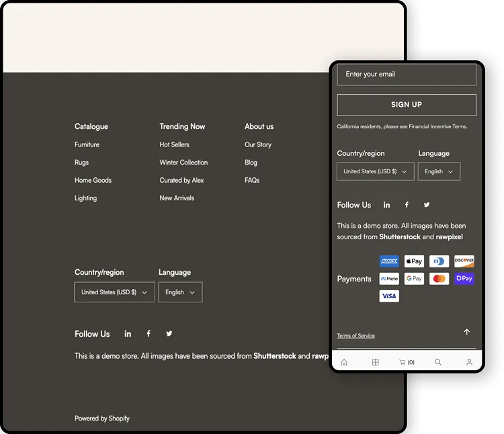Image resolution: width=504 pixels, height=434 pixels.
Task: Click the back-to-top arrow in mobile view
Action: [467, 332]
